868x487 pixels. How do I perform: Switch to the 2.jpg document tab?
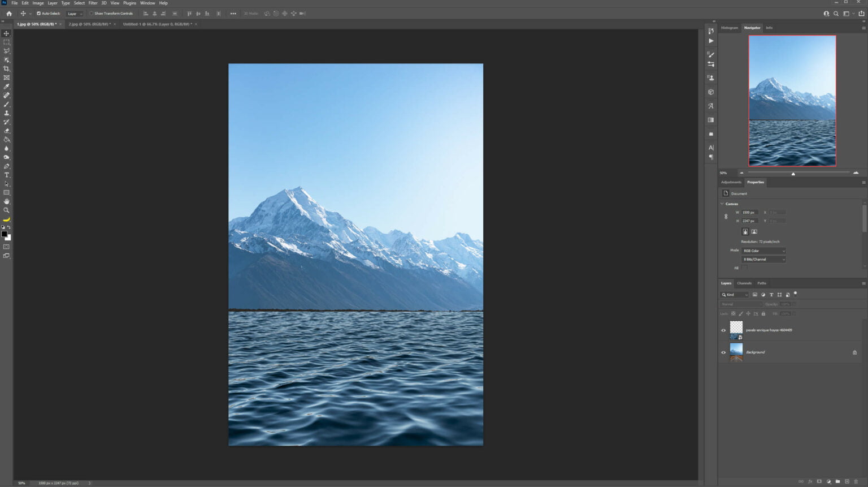click(89, 24)
